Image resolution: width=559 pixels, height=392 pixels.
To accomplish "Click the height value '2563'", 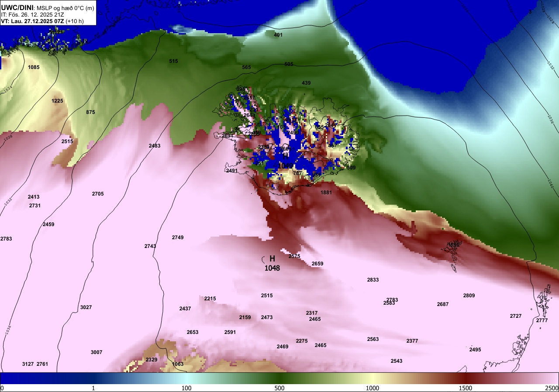I will pos(373,339).
